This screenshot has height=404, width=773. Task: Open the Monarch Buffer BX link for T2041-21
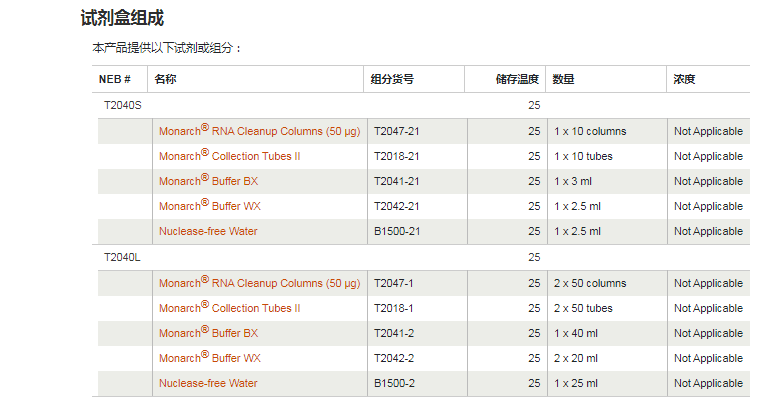pyautogui.click(x=208, y=181)
